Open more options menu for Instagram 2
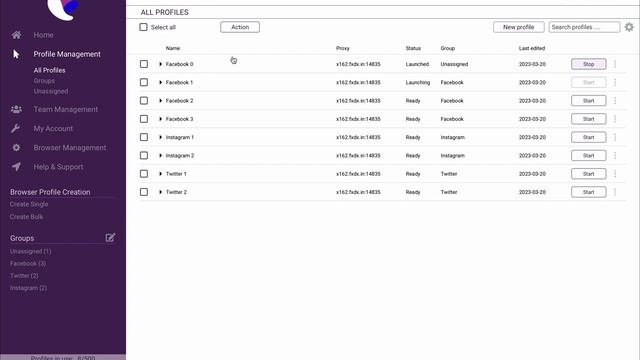Screen dimensions: 640x360 615,156
